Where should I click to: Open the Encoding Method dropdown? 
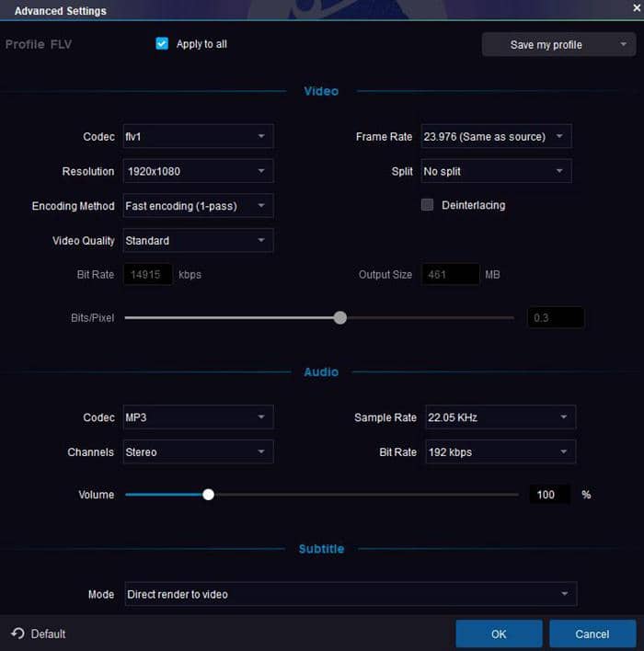pos(197,206)
